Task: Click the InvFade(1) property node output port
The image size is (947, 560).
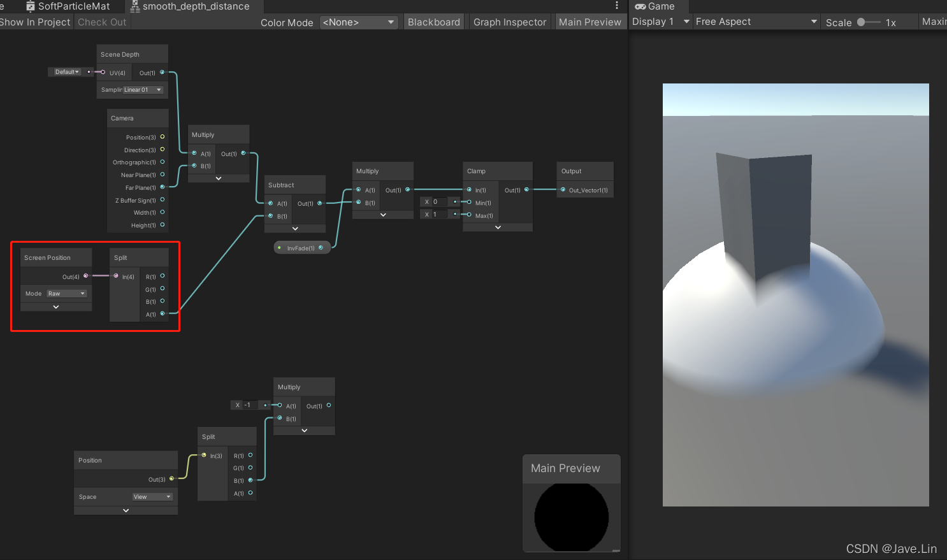Action: [x=321, y=247]
